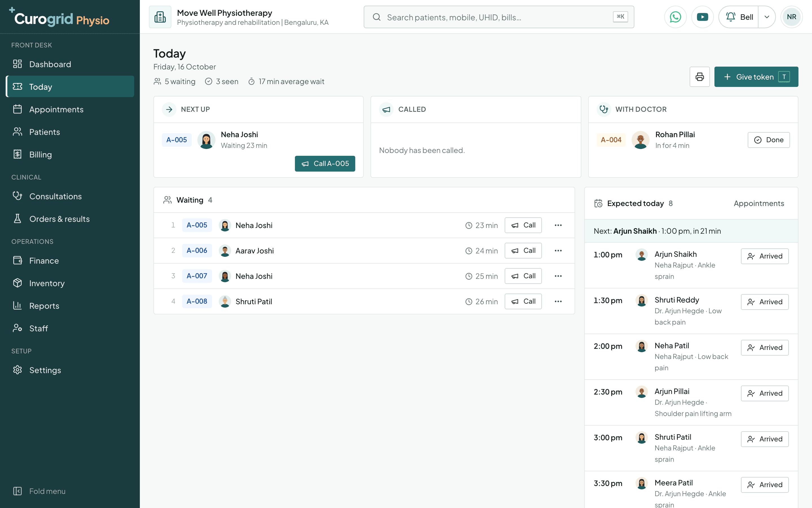Open Inventory in the sidebar

tap(70, 283)
